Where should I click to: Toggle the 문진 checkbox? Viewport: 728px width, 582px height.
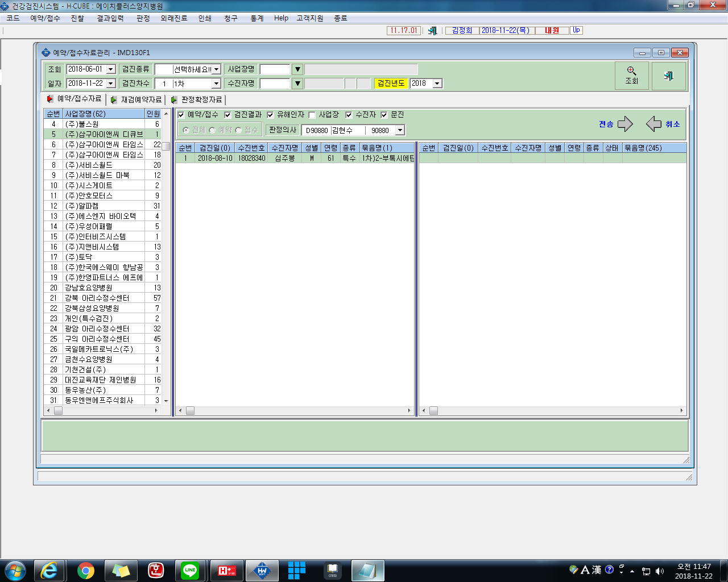pos(384,115)
